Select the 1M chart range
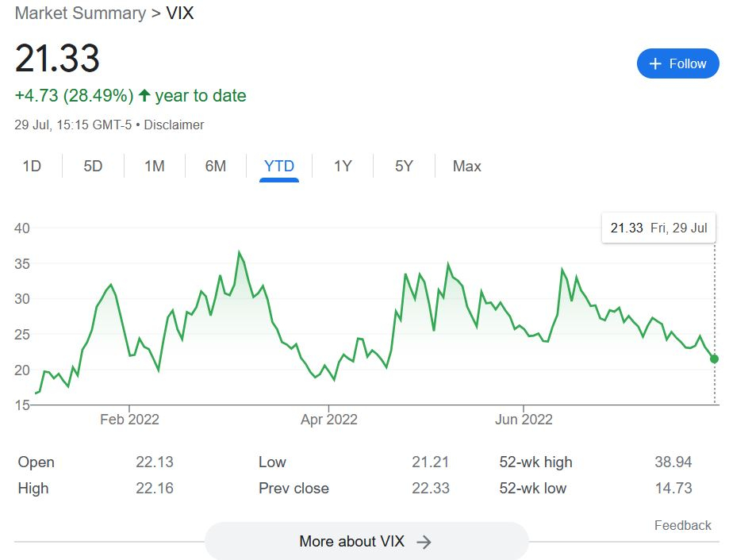This screenshot has height=560, width=752. [x=155, y=166]
